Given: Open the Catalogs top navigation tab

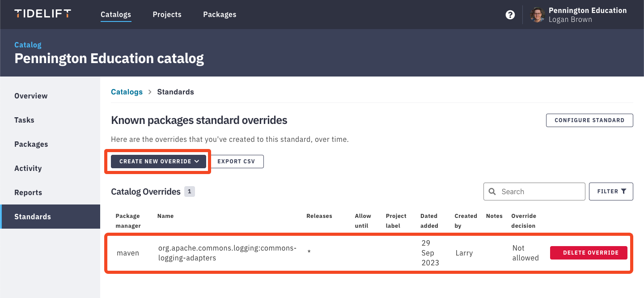Looking at the screenshot, I should tap(116, 14).
